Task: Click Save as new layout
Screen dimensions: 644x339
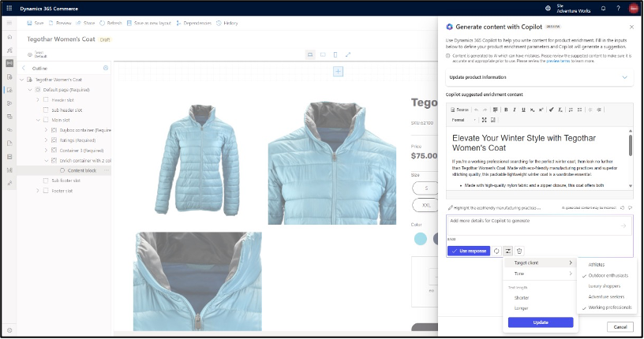Action: (148, 23)
